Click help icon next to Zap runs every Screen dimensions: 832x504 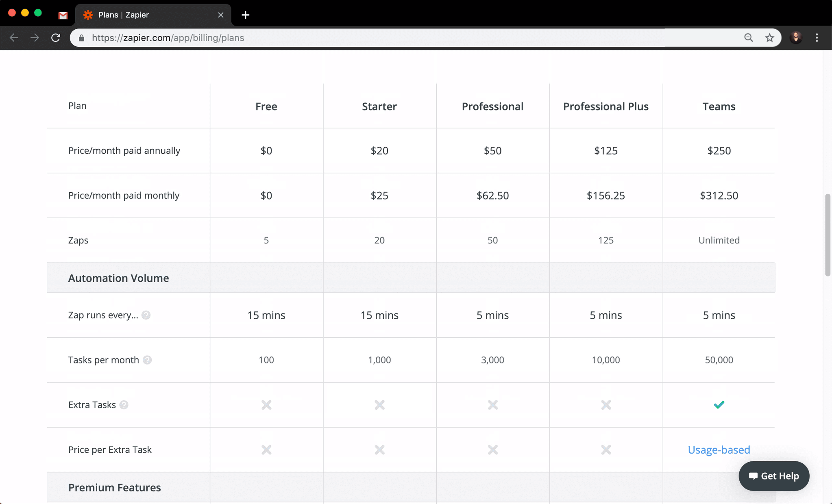[146, 315]
